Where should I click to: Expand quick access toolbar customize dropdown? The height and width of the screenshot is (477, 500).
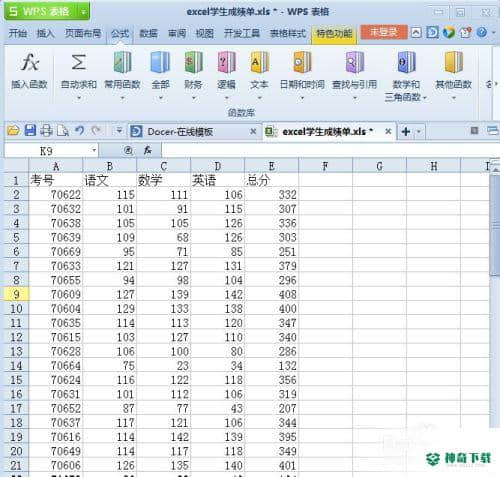click(119, 131)
